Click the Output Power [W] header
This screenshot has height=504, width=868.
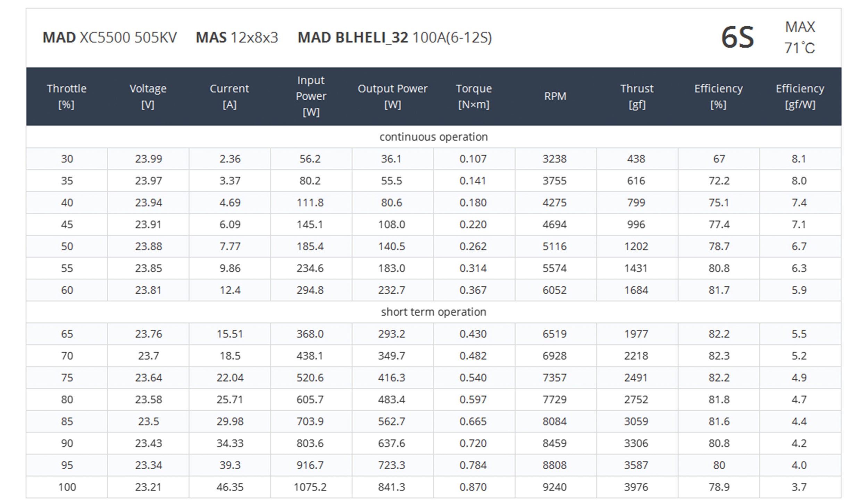pyautogui.click(x=392, y=96)
